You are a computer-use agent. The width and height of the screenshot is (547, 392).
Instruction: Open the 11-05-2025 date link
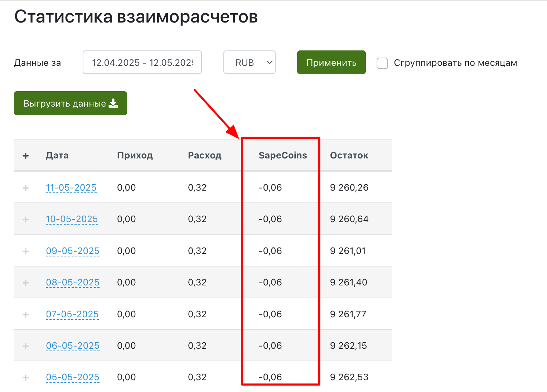click(x=71, y=187)
